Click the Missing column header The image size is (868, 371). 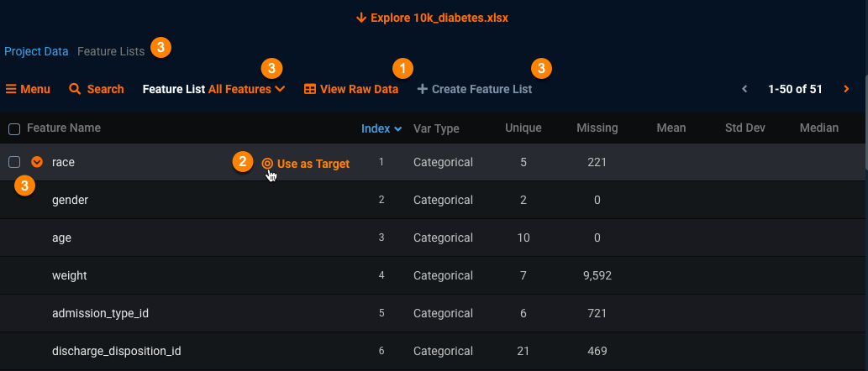pos(597,128)
